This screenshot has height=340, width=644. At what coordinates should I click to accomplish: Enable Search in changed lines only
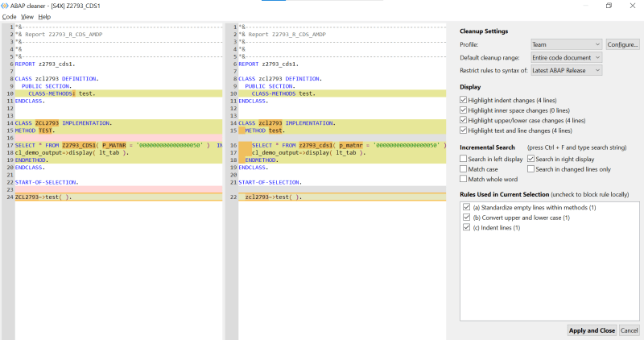tap(530, 169)
